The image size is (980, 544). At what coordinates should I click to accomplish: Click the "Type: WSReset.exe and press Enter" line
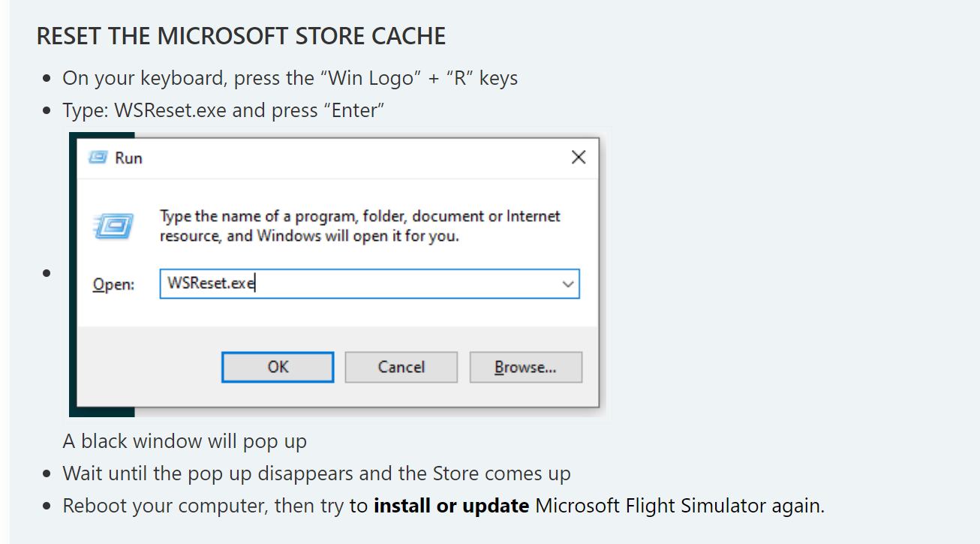pos(224,110)
